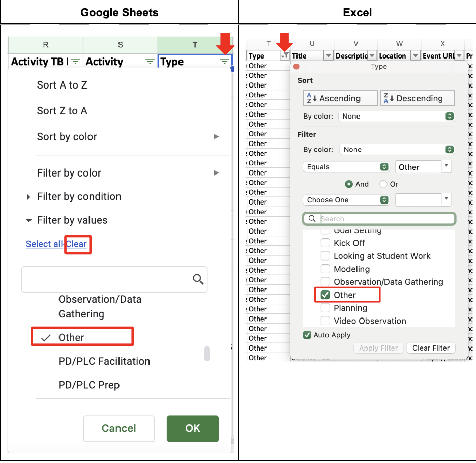Check the Modeling checkbox
This screenshot has width=476, height=463.
325,269
